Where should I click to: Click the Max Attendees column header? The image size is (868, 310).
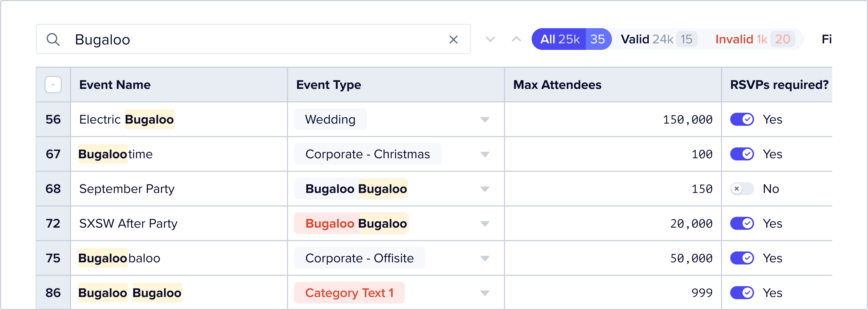[x=557, y=85]
